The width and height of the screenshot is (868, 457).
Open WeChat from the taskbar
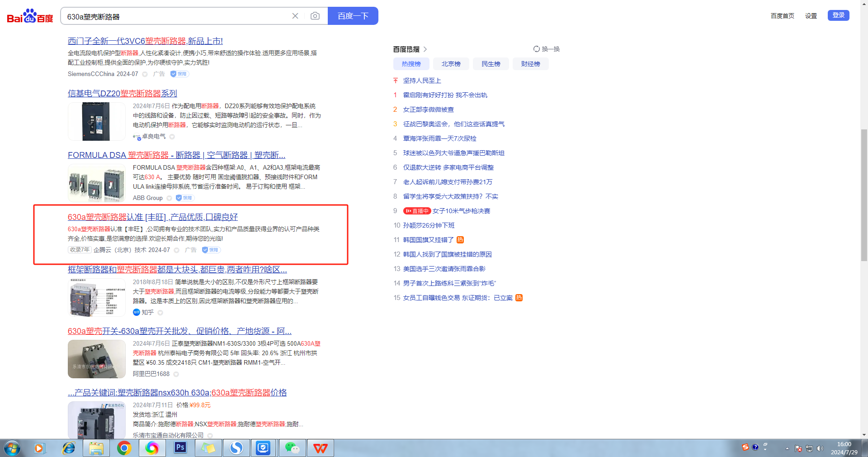click(x=292, y=448)
